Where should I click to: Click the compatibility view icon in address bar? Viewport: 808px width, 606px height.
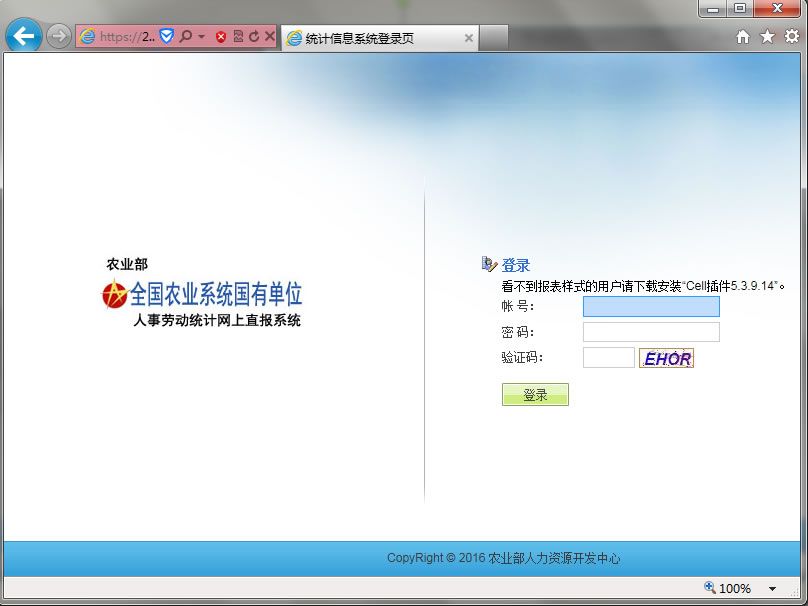pyautogui.click(x=238, y=37)
